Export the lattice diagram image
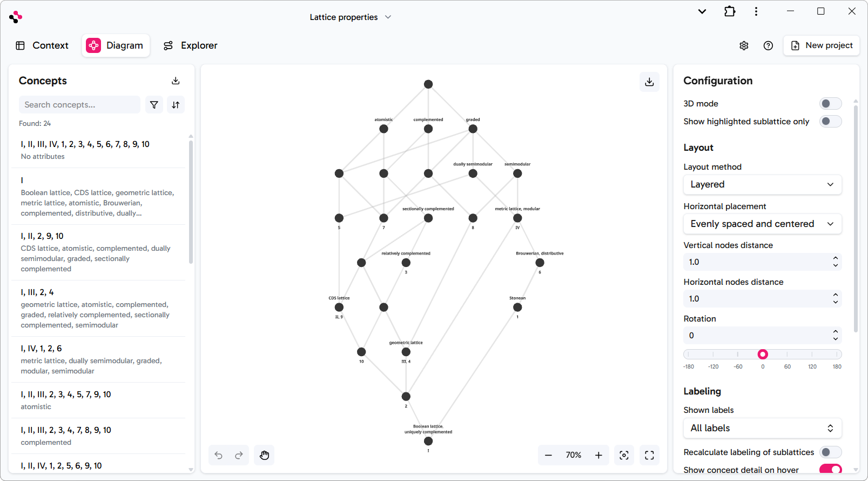868x481 pixels. click(649, 82)
